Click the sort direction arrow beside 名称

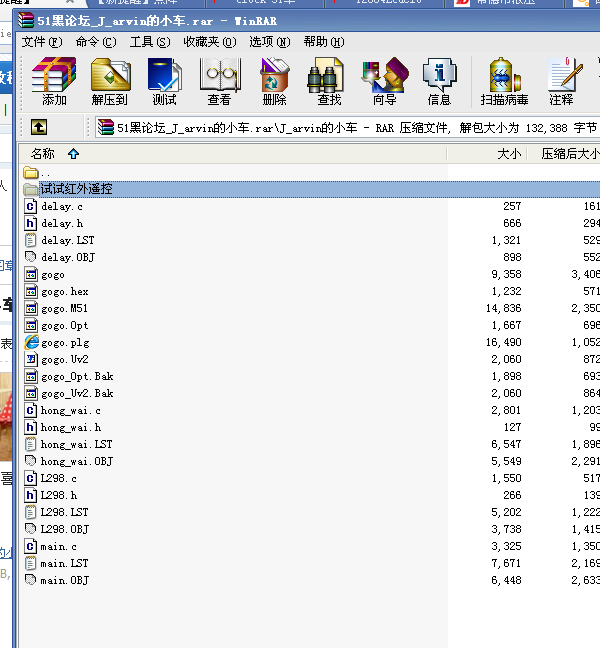pyautogui.click(x=74, y=154)
